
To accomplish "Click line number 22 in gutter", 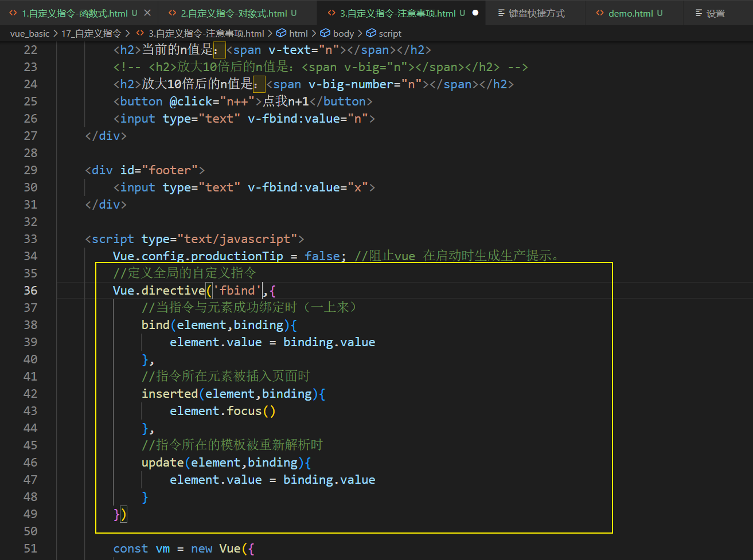I will pyautogui.click(x=30, y=50).
